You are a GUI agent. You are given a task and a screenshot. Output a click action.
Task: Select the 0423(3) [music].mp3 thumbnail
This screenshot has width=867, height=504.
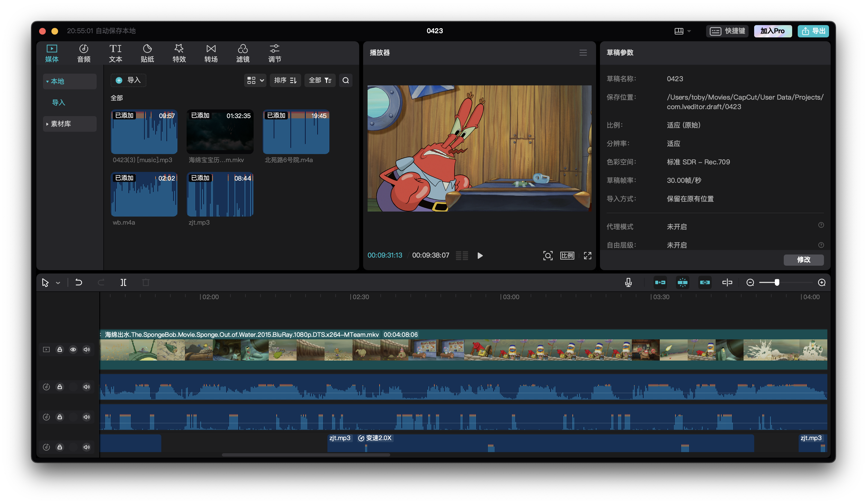[x=144, y=132]
